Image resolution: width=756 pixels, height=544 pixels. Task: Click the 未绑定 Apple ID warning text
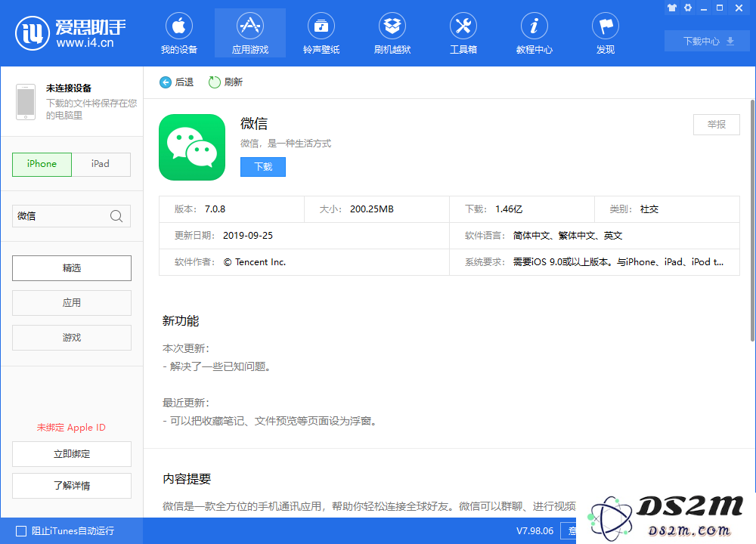[x=71, y=428]
